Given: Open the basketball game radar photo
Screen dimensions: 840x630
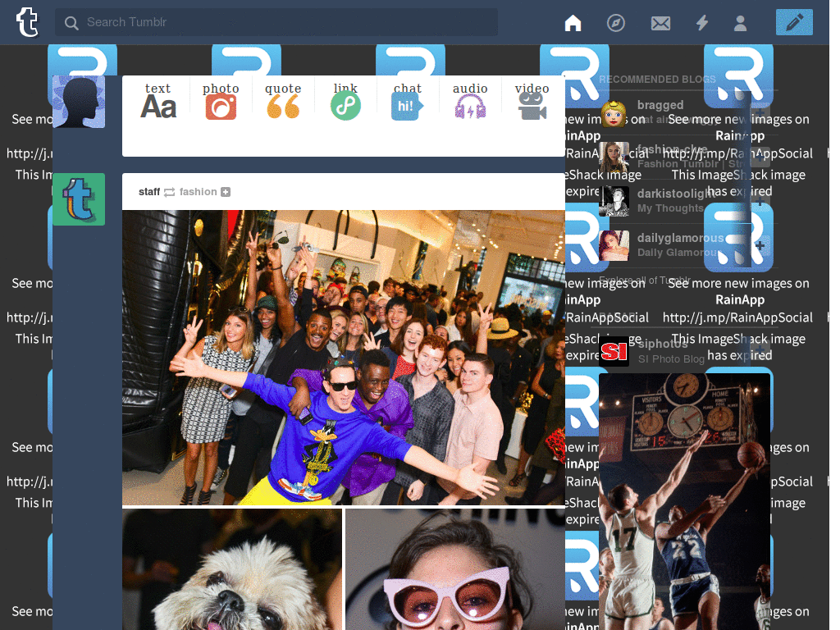Looking at the screenshot, I should point(684,501).
